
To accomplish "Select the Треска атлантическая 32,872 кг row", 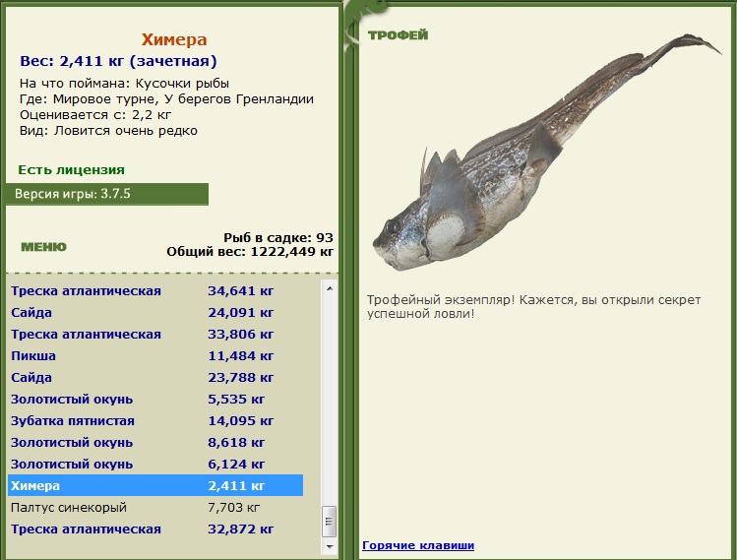I will [x=155, y=529].
